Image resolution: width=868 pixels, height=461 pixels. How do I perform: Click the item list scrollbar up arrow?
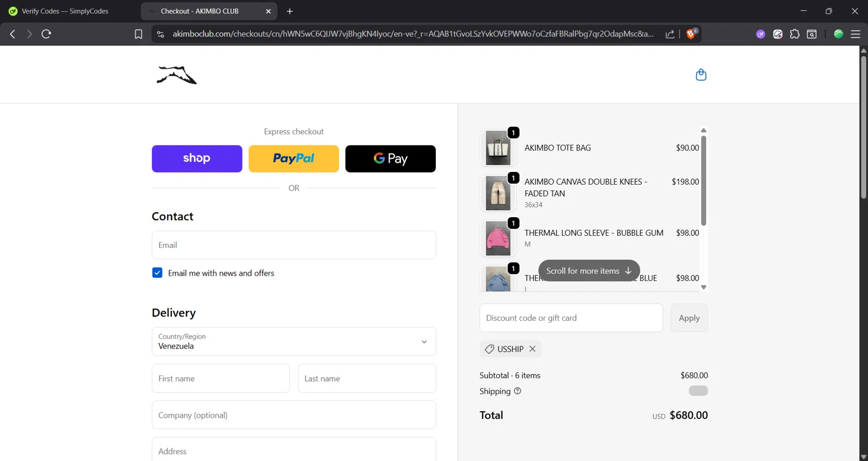point(704,130)
